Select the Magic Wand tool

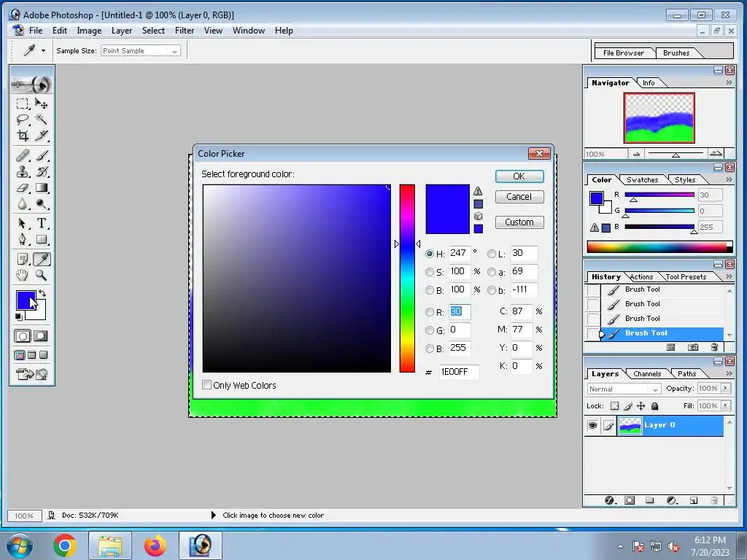point(42,119)
